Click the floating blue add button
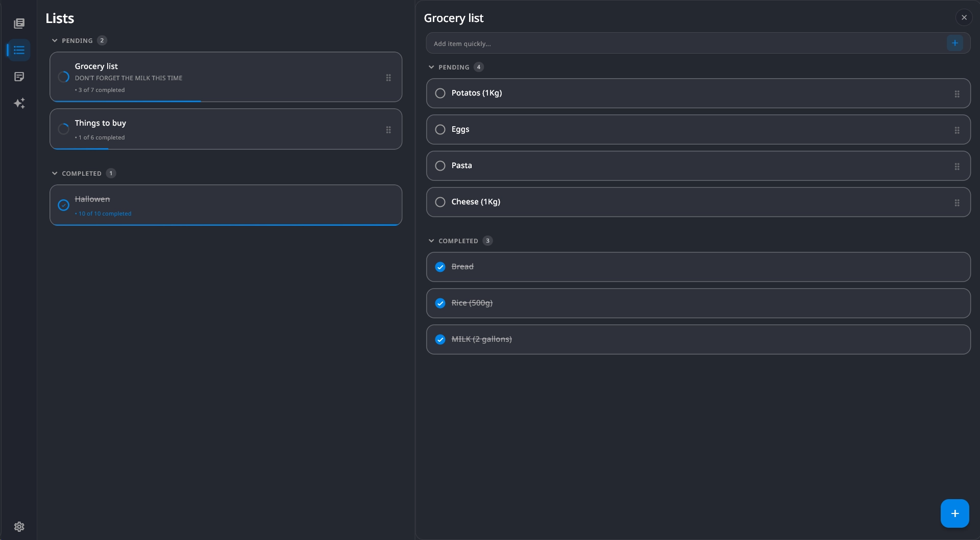The width and height of the screenshot is (980, 540). point(955,513)
